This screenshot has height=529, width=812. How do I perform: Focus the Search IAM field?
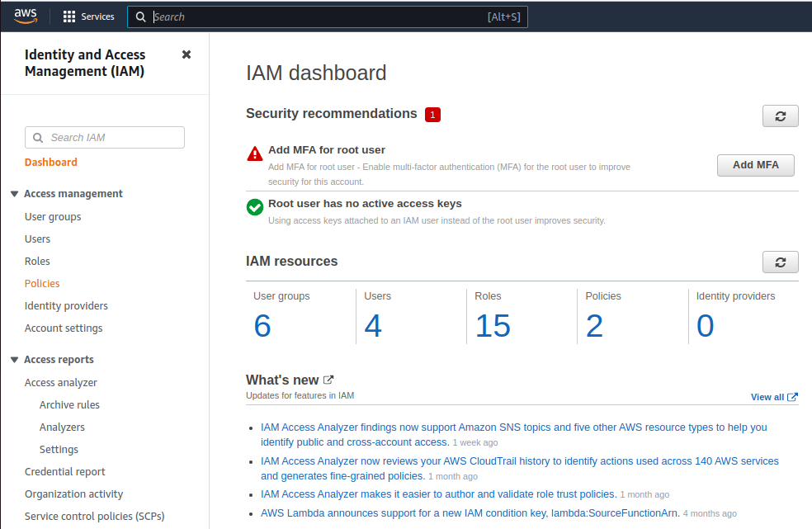point(105,137)
